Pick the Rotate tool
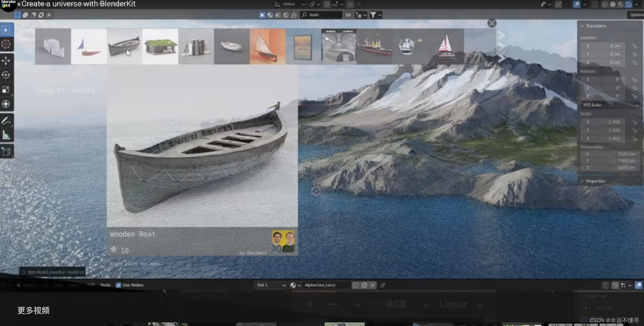The image size is (644, 326). 6,75
